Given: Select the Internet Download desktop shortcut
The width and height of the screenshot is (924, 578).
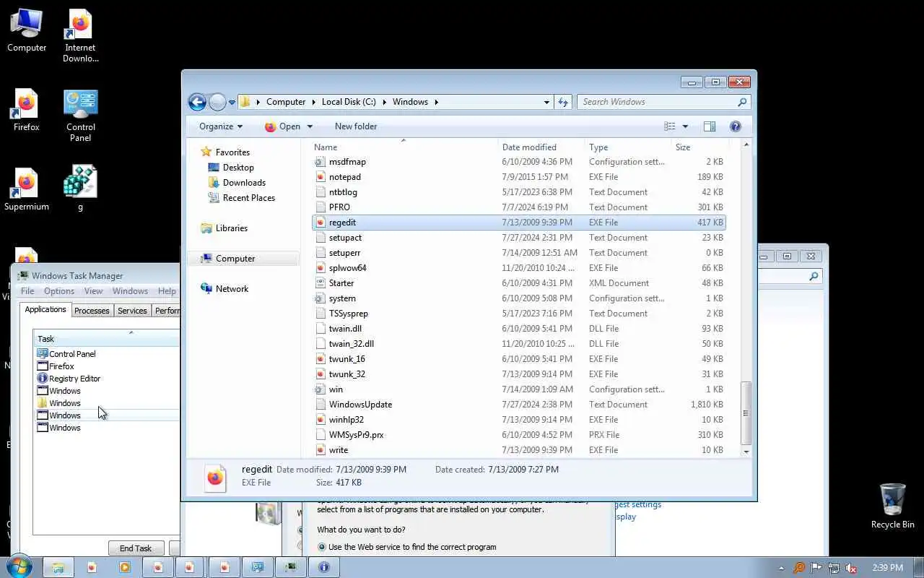Looking at the screenshot, I should pos(80,36).
